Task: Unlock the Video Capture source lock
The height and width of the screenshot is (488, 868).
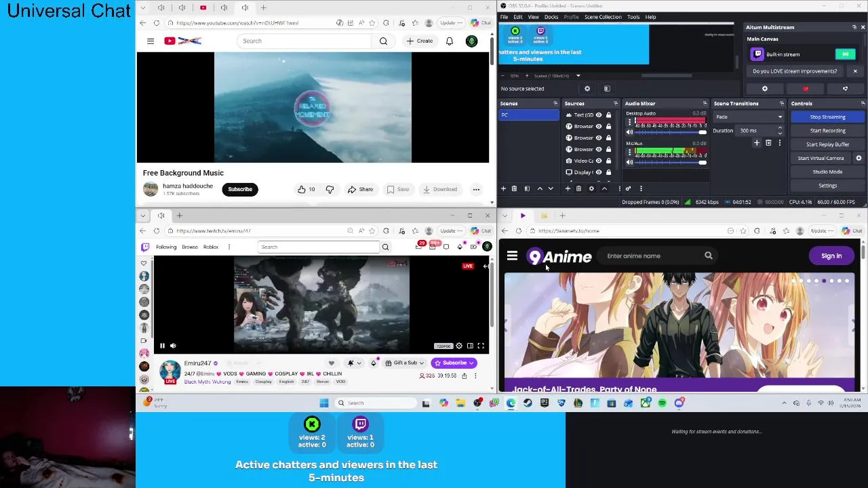Action: 609,161
